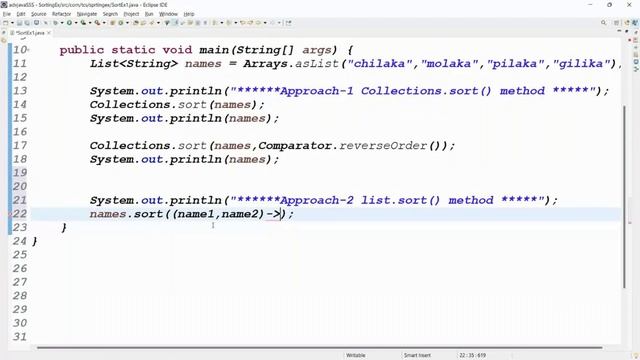Image resolution: width=640 pixels, height=360 pixels.
Task: Minimize the editor area
Action: [620, 31]
